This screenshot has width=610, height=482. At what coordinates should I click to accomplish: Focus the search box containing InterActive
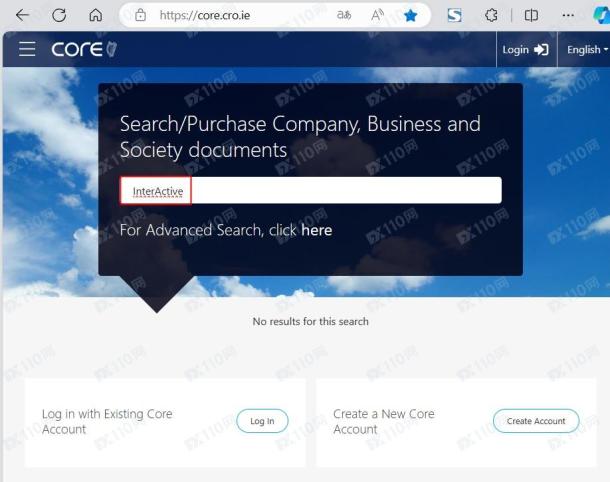pos(310,190)
